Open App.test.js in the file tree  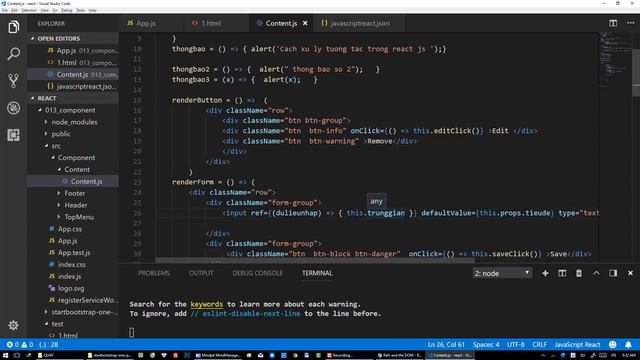tap(73, 253)
